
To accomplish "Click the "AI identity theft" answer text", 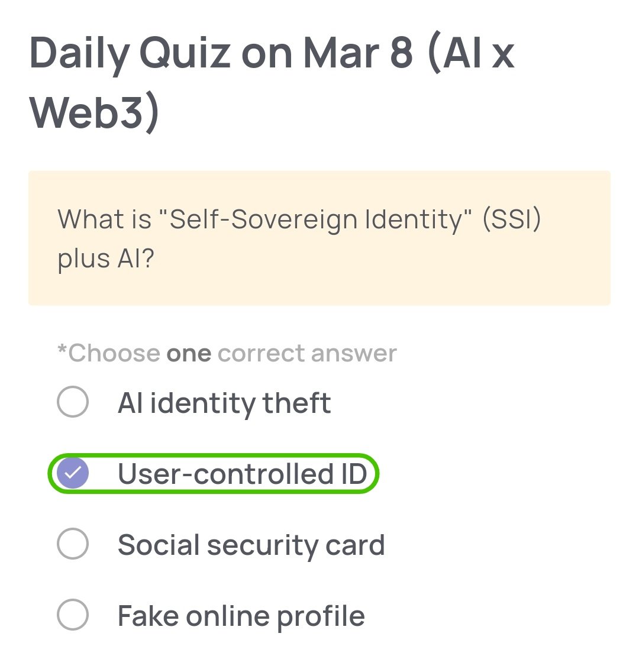I will [224, 403].
